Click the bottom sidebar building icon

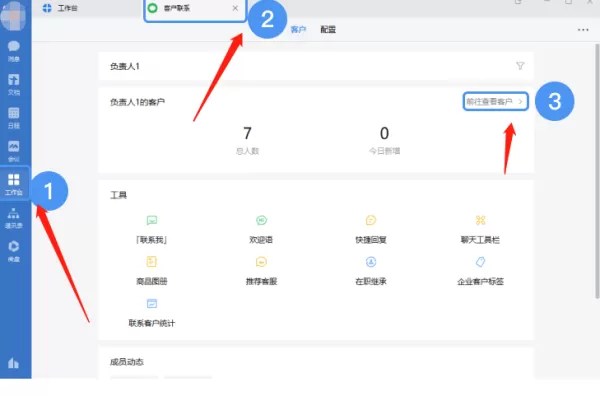13,363
